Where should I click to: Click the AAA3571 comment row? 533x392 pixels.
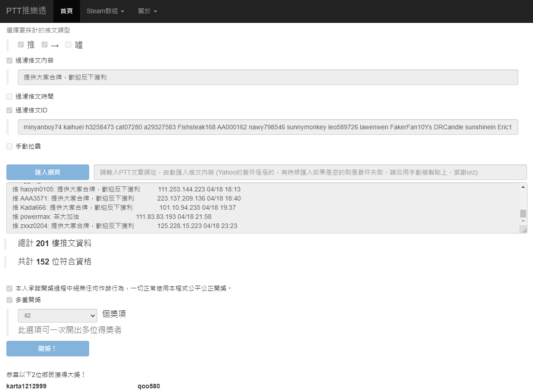point(127,198)
